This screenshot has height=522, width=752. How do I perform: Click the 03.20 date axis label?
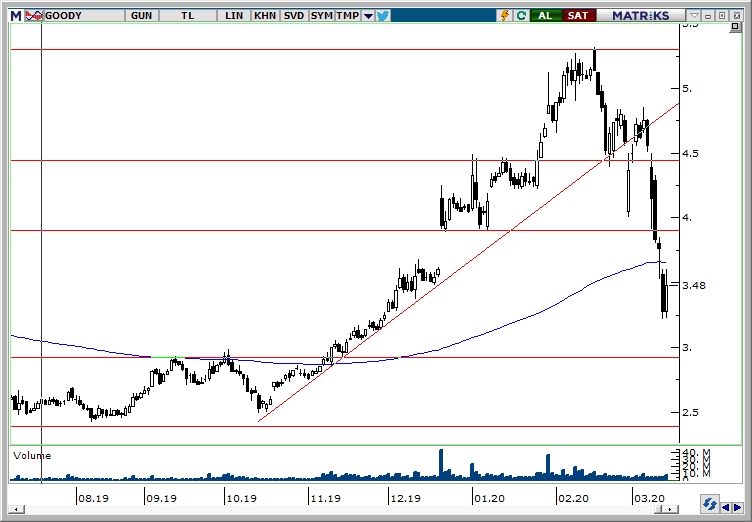click(649, 498)
